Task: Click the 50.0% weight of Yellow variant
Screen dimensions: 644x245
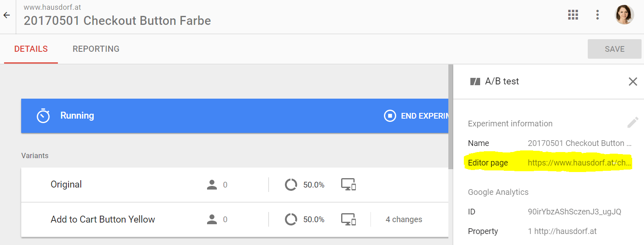Action: (313, 219)
